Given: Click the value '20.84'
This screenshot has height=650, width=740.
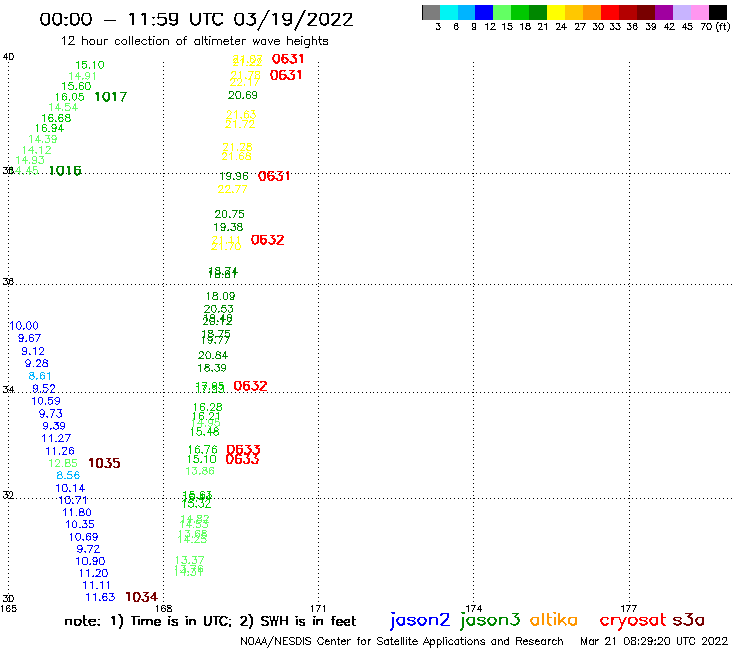Looking at the screenshot, I should point(213,355).
